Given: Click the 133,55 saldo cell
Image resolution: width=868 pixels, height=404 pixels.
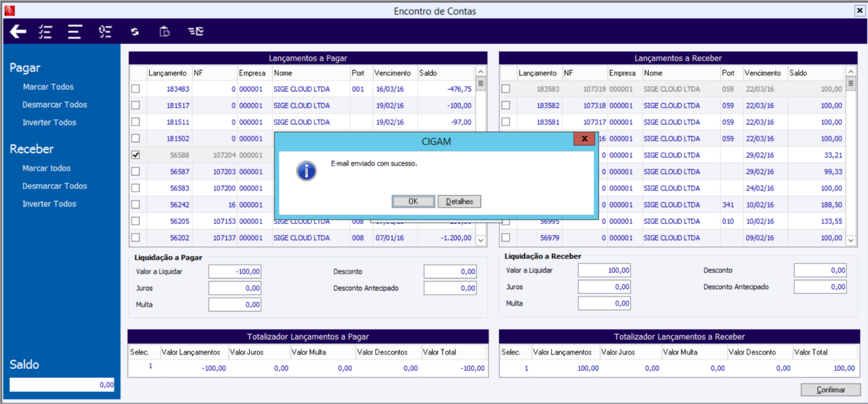Looking at the screenshot, I should point(815,221).
